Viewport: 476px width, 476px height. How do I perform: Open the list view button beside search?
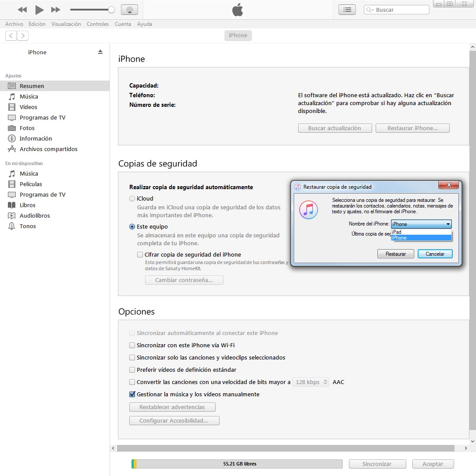pyautogui.click(x=347, y=10)
